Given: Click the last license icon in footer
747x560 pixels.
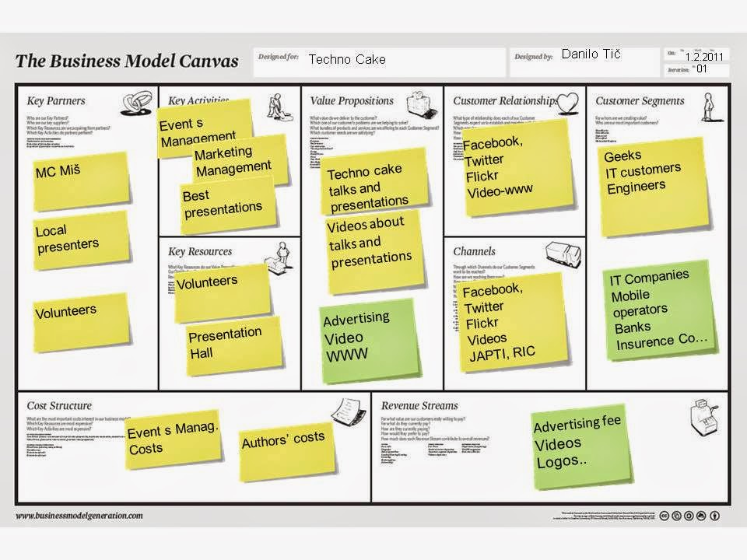Looking at the screenshot, I should (x=714, y=516).
